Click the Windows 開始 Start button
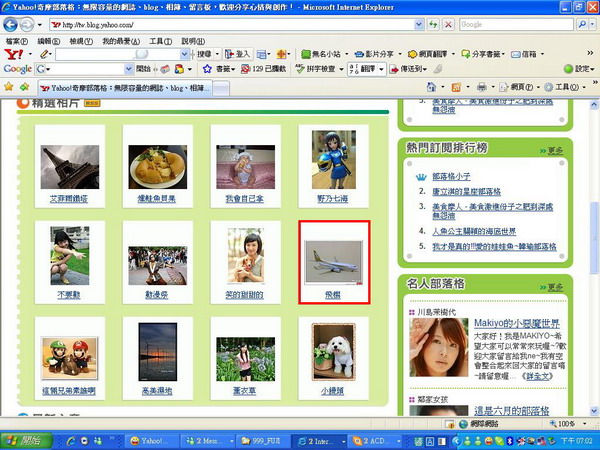Viewport: 600px width, 450px height. coord(26,441)
